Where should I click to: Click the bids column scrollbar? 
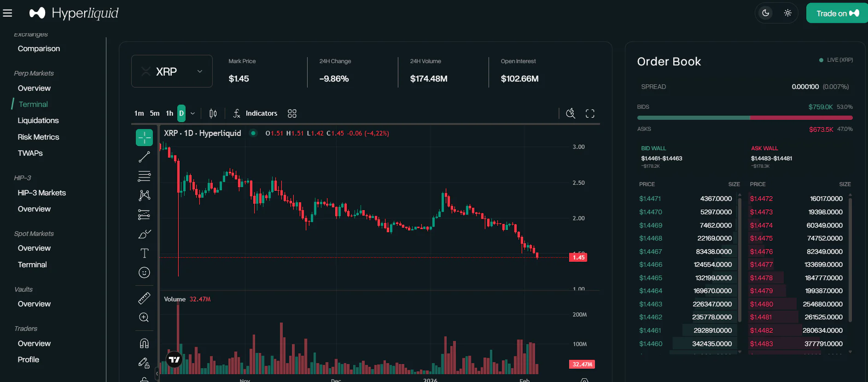pos(740,260)
